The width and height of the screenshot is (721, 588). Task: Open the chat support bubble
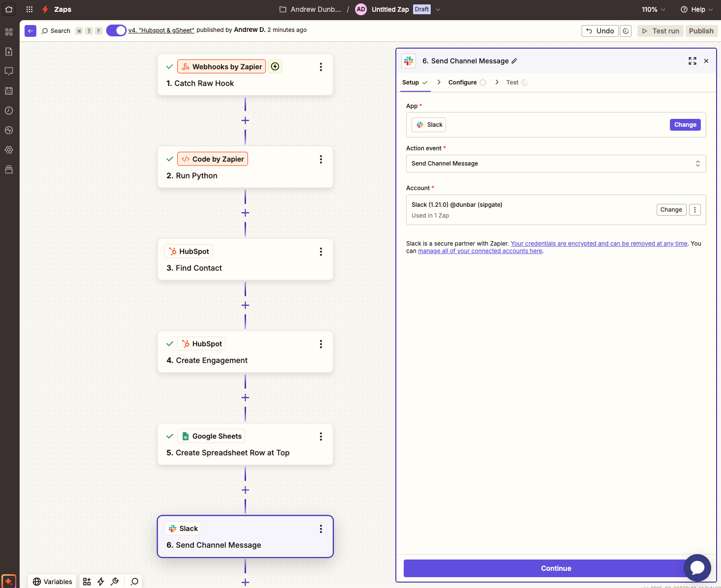[697, 568]
